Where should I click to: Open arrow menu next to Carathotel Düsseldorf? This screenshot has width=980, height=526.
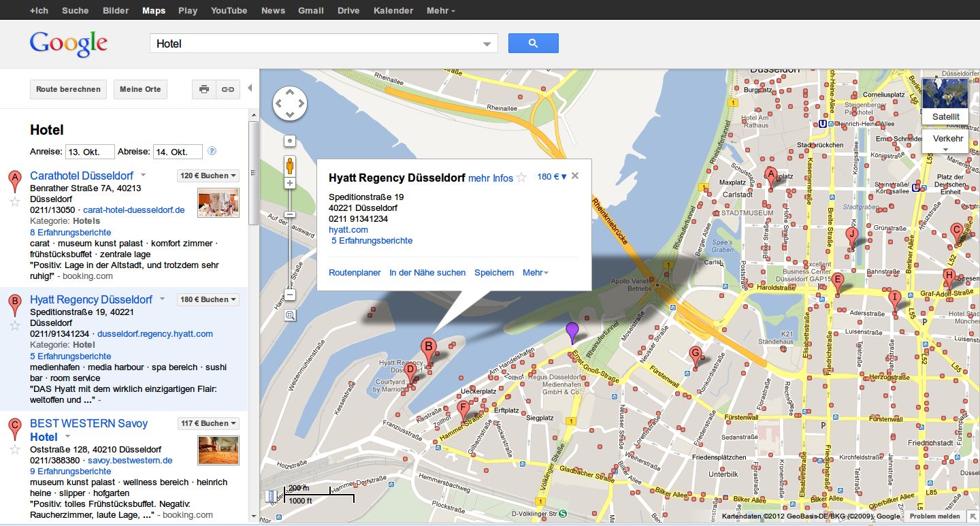143,176
